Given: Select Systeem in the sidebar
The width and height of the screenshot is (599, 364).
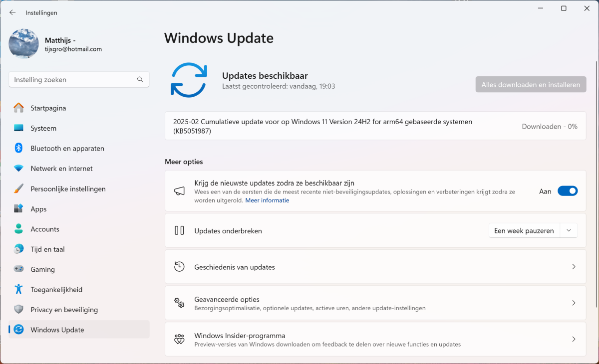Looking at the screenshot, I should coord(43,128).
